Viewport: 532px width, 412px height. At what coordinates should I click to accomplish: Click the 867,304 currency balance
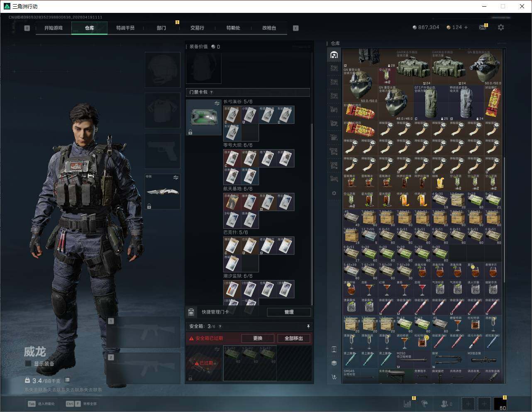[426, 27]
